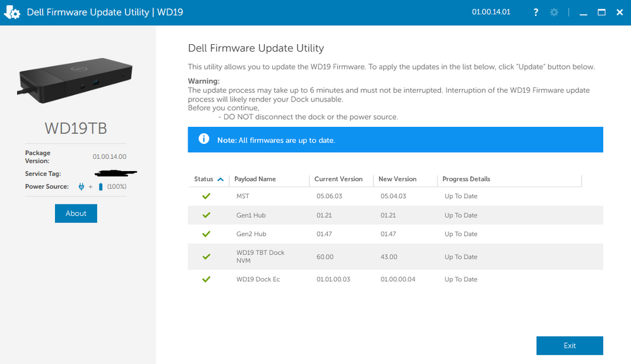Click the Exit button
Screen dimensions: 631x364
click(x=570, y=346)
